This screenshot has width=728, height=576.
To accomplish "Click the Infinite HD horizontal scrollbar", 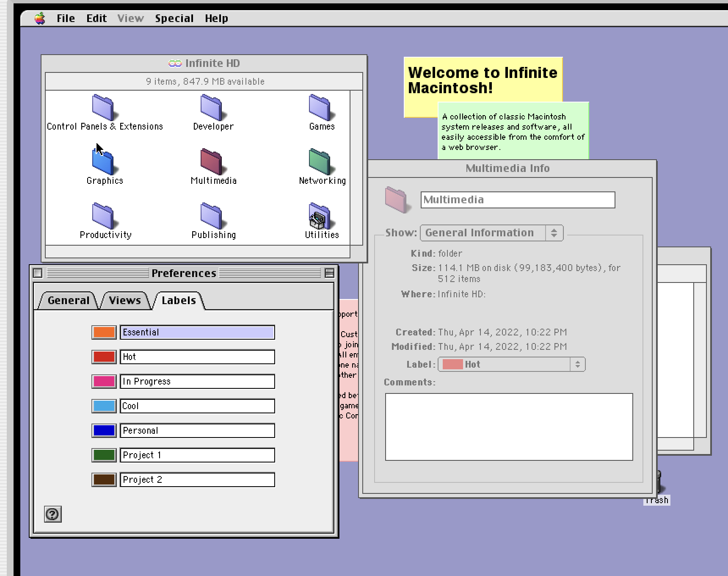I will 198,252.
